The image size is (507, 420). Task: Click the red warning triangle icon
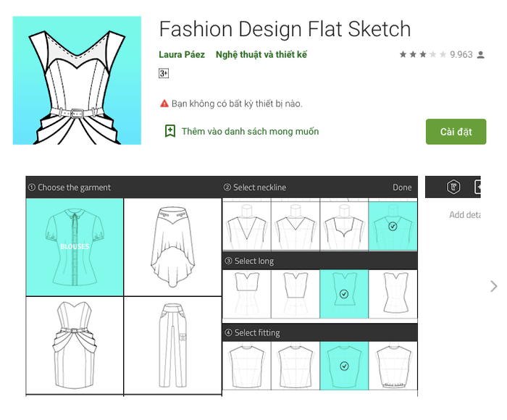coord(164,104)
